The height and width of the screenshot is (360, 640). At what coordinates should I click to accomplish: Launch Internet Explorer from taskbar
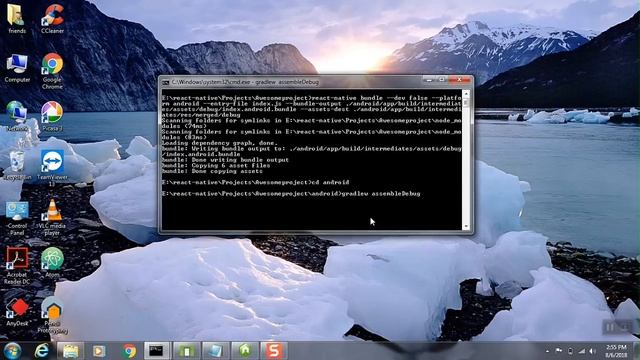[x=42, y=351]
